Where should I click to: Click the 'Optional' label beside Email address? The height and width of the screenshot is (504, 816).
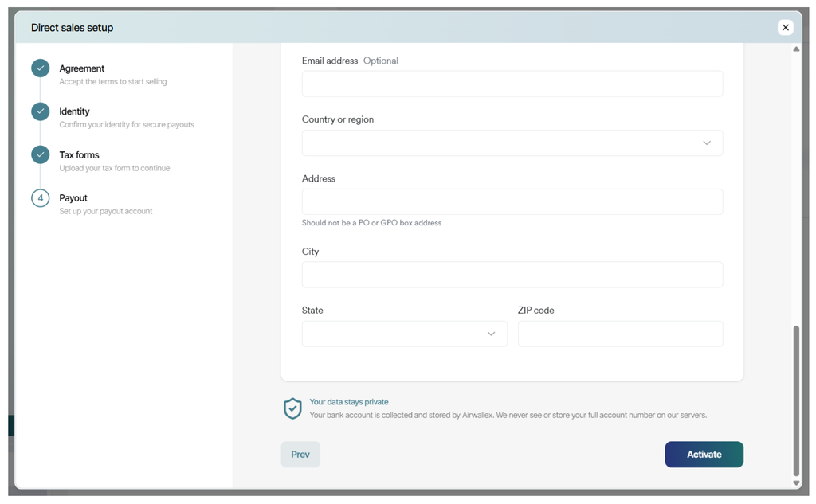380,61
